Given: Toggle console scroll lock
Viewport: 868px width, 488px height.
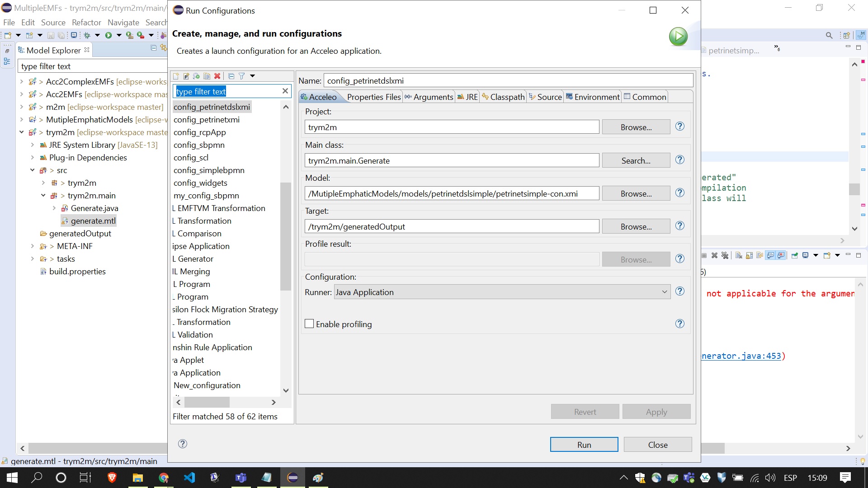Looking at the screenshot, I should [x=749, y=255].
